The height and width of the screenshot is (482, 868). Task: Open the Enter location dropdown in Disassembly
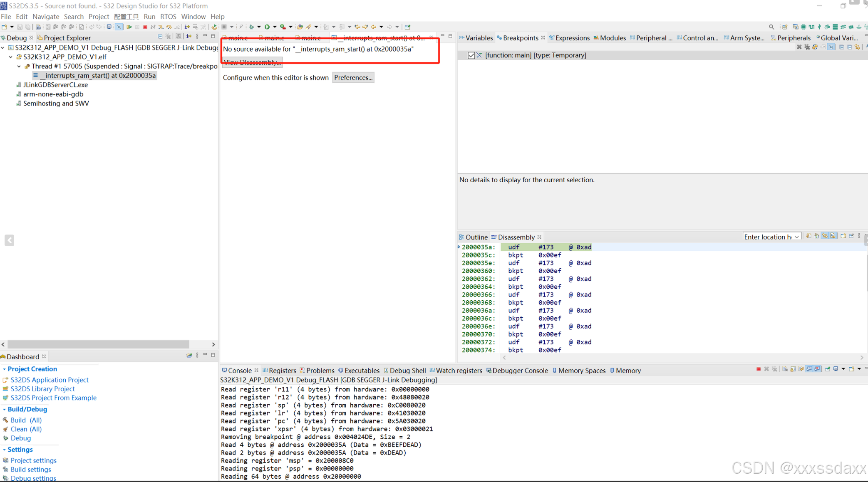coord(796,237)
